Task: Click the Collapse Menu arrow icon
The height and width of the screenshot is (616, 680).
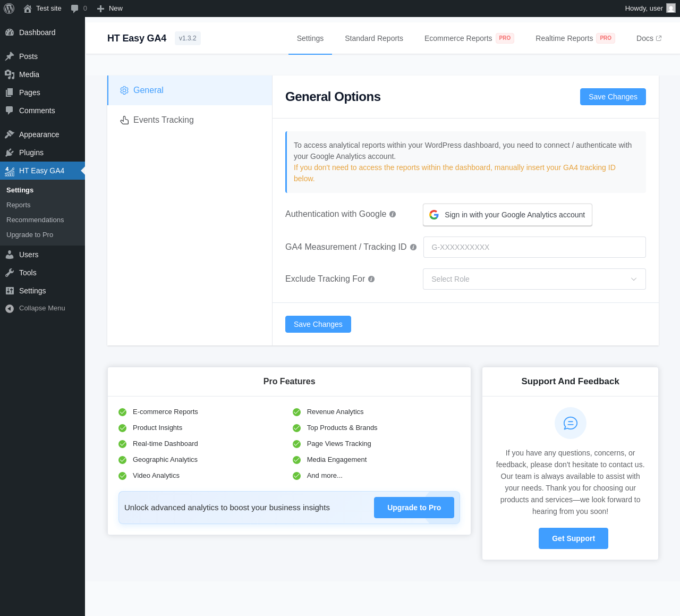Action: (10, 308)
